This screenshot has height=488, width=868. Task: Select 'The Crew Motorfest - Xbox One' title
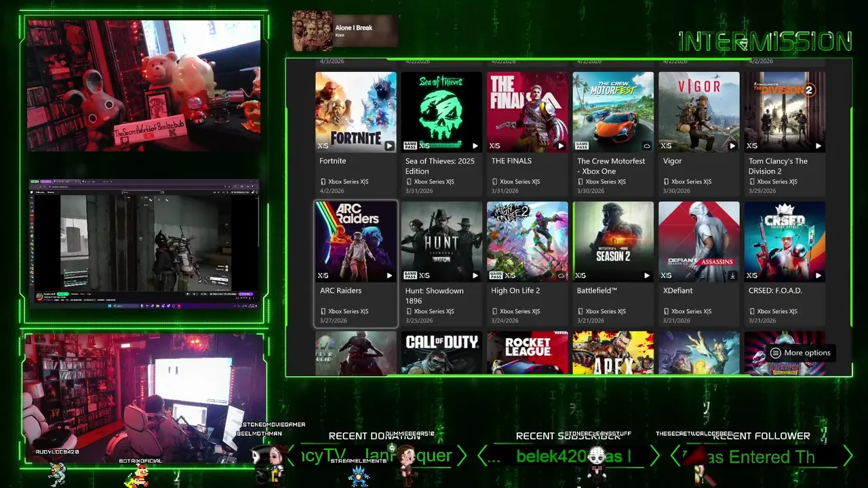click(611, 166)
